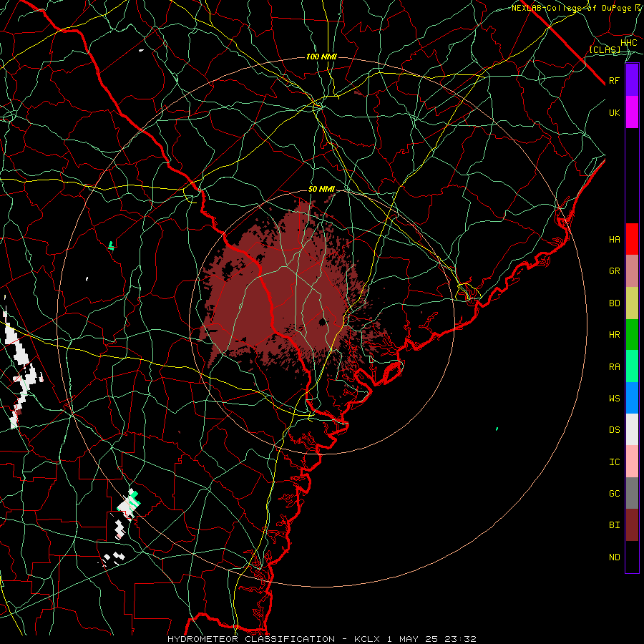Click the UK magenta legend swatch

[x=632, y=112]
